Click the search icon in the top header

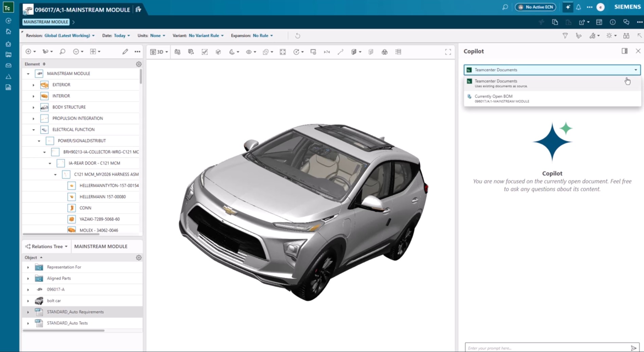[505, 7]
